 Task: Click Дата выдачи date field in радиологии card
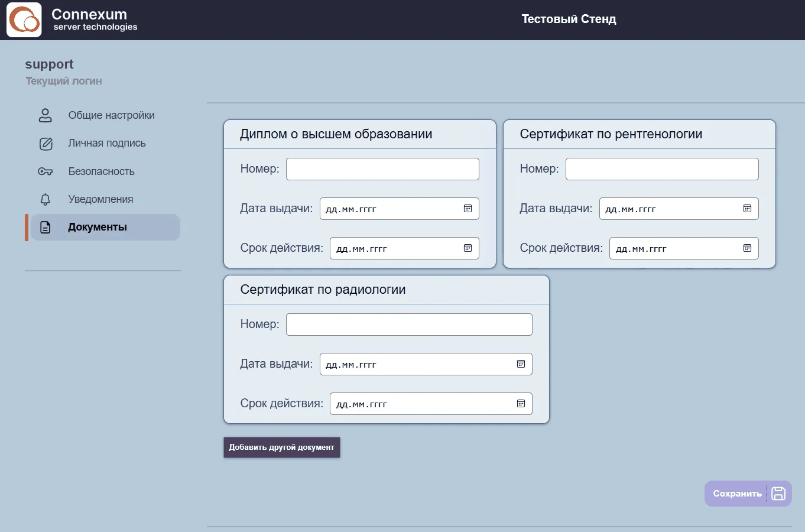click(x=426, y=364)
